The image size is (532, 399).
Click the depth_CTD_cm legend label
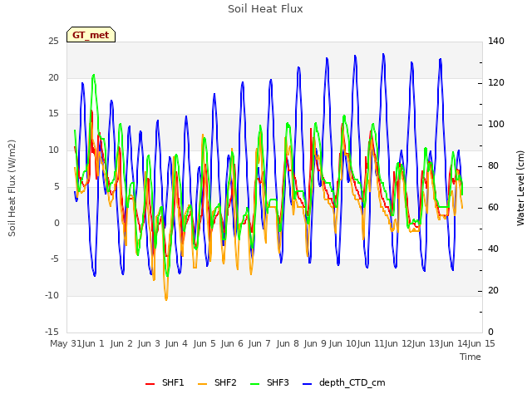point(352,382)
